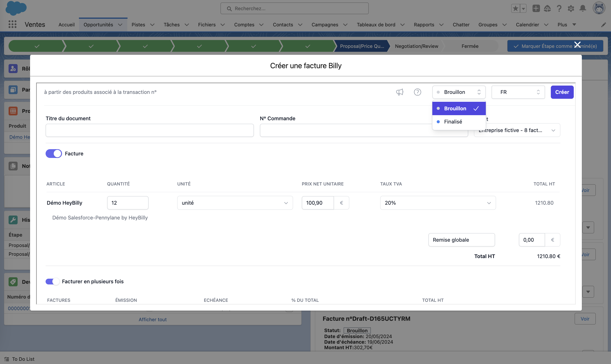Viewport: 611px width, 364px height.
Task: Close the invoice modal with X
Action: 577,45
